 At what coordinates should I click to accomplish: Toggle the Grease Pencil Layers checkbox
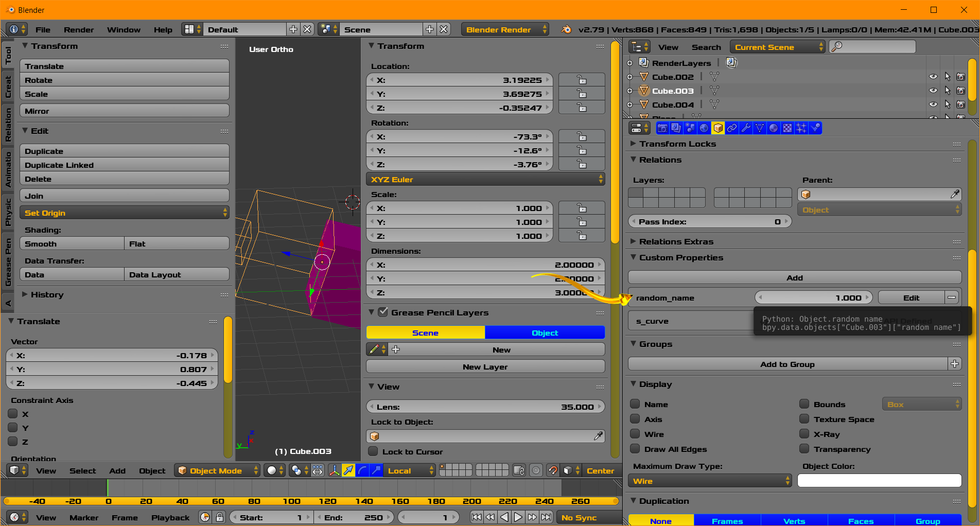pos(383,312)
